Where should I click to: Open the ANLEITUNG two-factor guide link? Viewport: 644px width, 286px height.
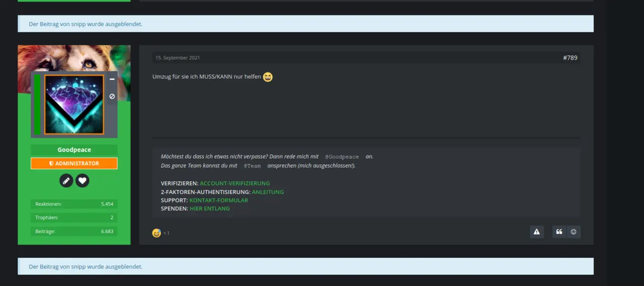(x=268, y=192)
